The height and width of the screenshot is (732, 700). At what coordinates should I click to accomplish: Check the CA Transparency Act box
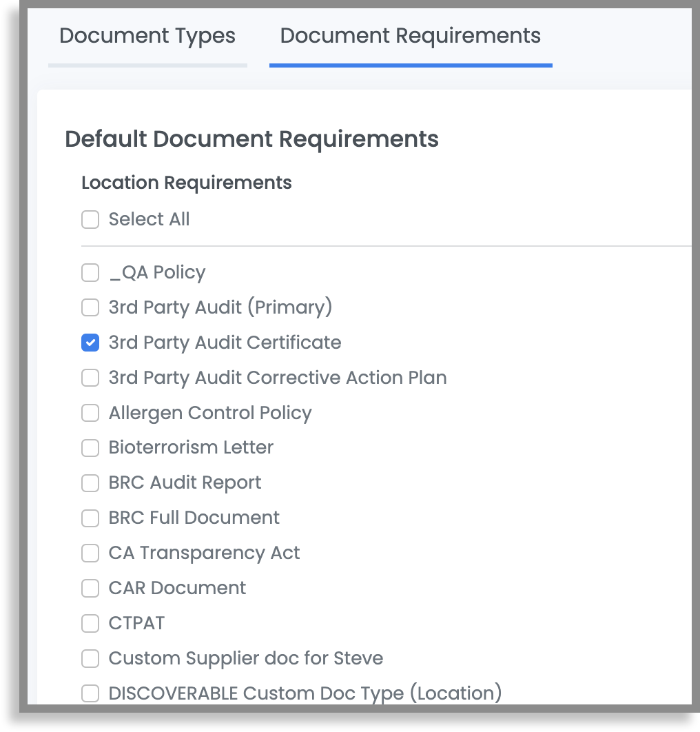click(x=90, y=553)
